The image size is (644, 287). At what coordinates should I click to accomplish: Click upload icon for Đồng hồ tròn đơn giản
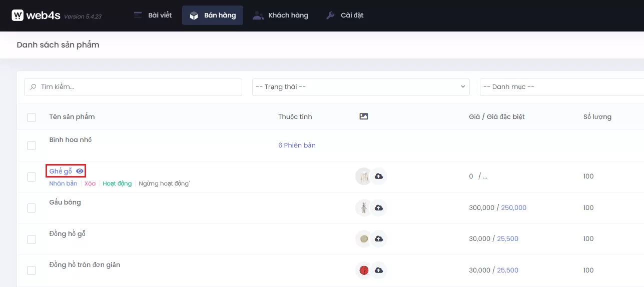coord(379,270)
